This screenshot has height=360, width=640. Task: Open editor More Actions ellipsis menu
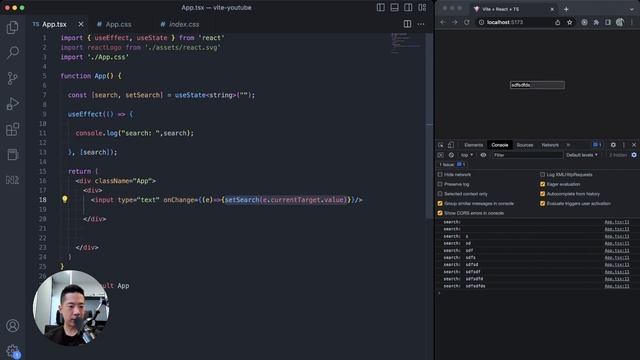[x=421, y=24]
